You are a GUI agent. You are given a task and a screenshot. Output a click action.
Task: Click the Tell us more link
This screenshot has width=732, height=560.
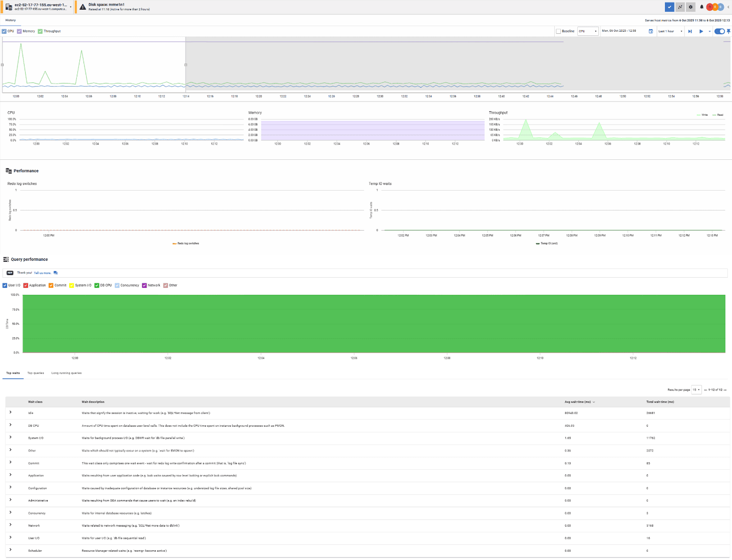43,273
